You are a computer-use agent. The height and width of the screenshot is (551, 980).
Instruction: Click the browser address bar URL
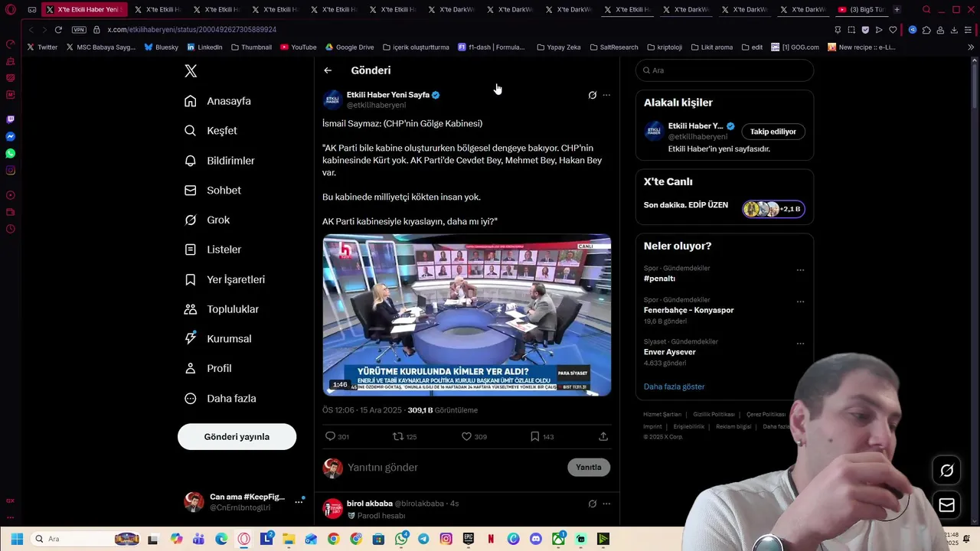coord(191,30)
